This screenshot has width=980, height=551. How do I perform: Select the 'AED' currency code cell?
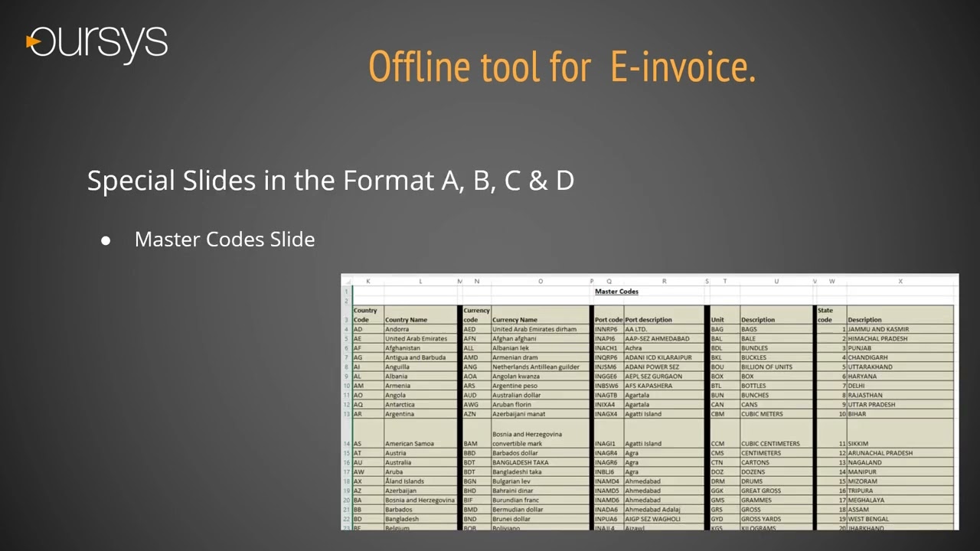click(x=476, y=329)
